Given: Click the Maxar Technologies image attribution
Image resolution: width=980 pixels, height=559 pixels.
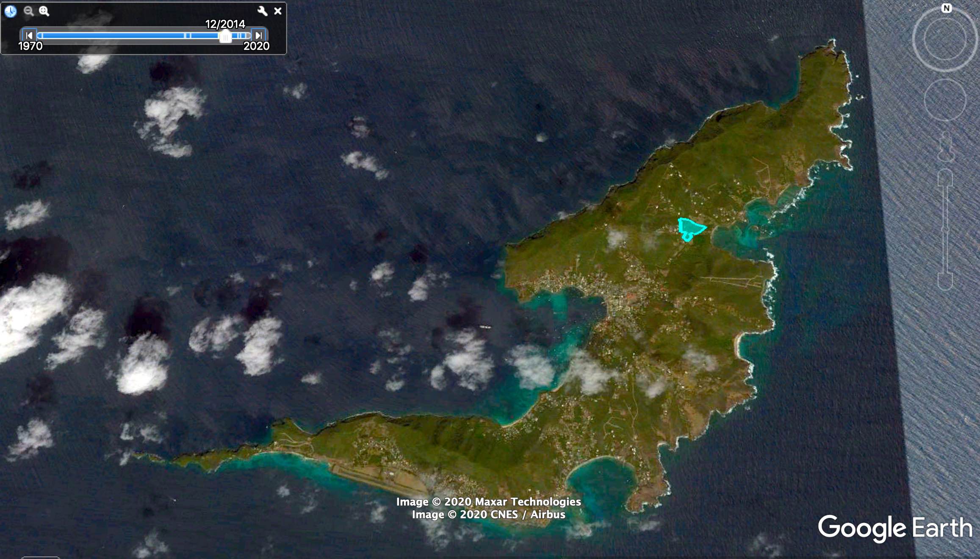Looking at the screenshot, I should (x=488, y=502).
